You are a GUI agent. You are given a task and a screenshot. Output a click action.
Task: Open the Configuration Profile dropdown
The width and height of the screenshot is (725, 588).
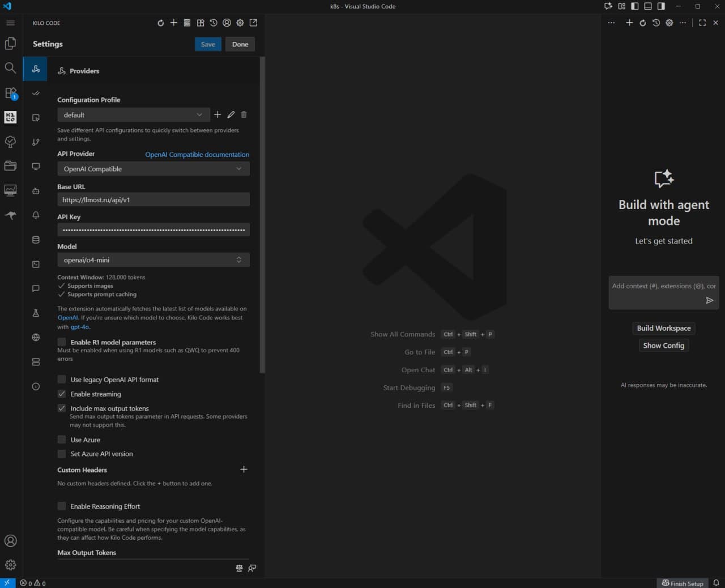point(133,114)
